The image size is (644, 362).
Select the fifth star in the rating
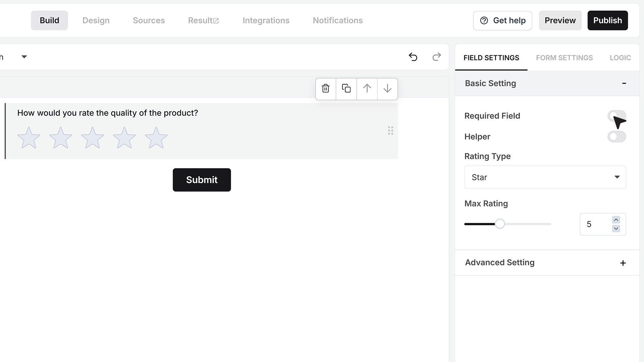click(x=156, y=137)
